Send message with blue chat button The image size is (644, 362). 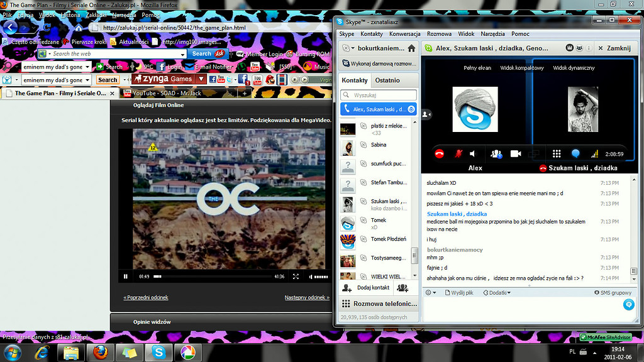(628, 305)
